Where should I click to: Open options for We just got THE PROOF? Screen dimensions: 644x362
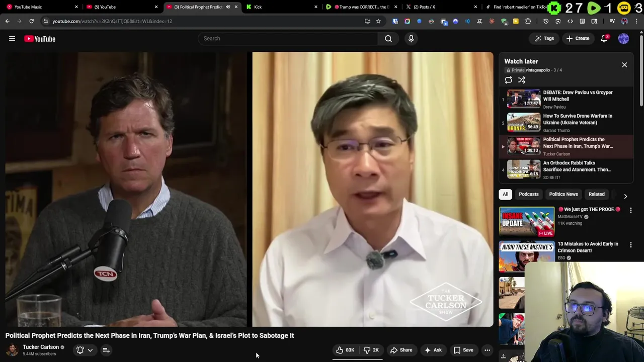630,210
